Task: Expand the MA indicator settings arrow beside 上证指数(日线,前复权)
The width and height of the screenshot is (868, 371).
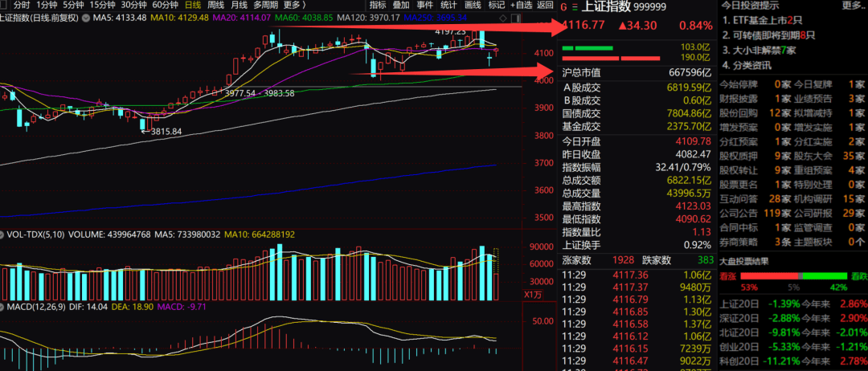Action: click(x=87, y=17)
